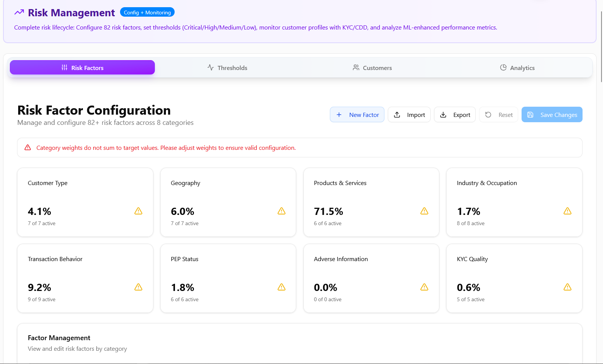This screenshot has width=603, height=364.
Task: Click warning icon on Transaction Behavior card
Action: (138, 287)
